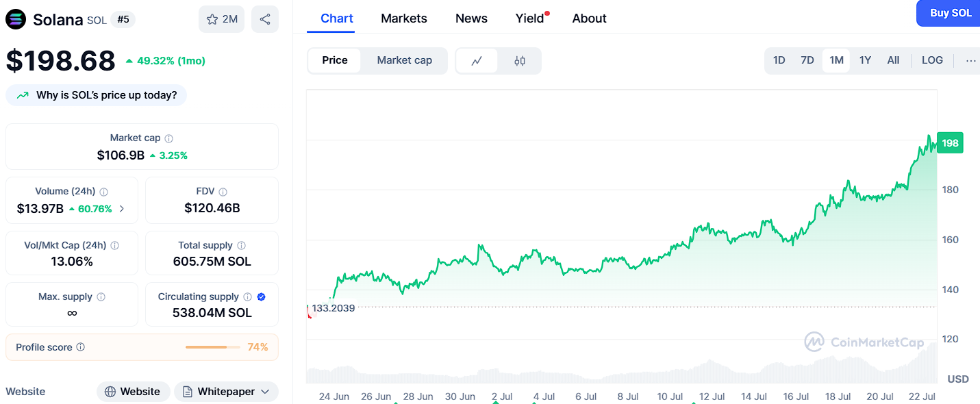This screenshot has width=980, height=404.
Task: Switch to the candlestick chart icon
Action: click(x=520, y=61)
